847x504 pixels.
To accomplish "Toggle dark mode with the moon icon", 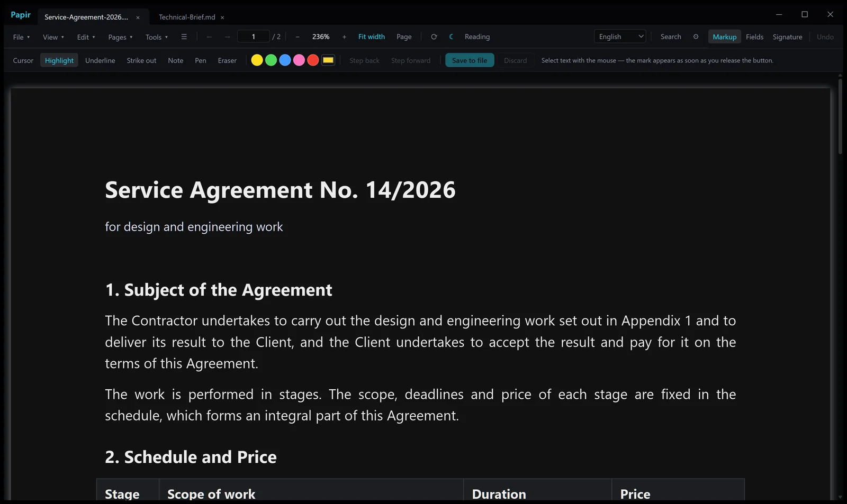I will click(451, 37).
